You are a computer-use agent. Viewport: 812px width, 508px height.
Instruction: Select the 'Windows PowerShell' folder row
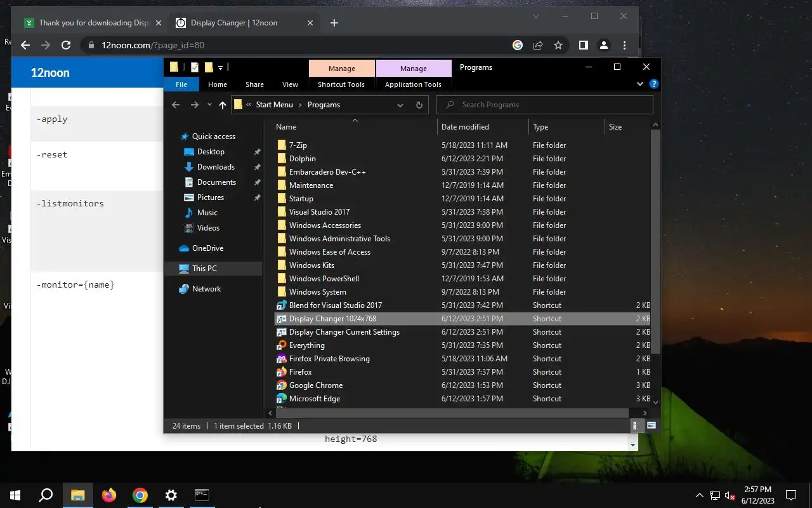point(462,279)
